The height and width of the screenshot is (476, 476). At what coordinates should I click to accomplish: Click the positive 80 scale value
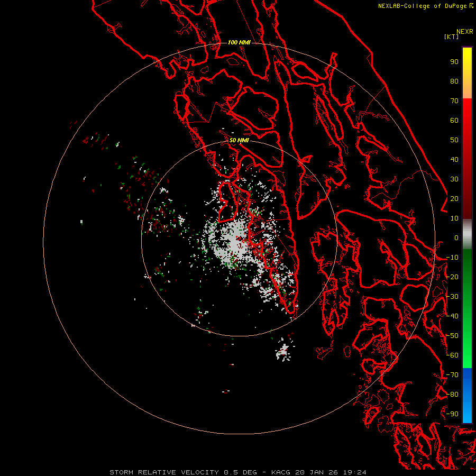pyautogui.click(x=454, y=81)
